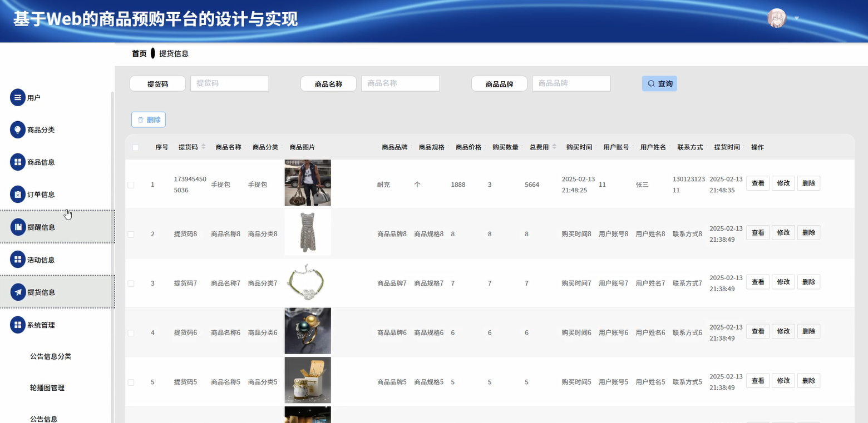The image size is (868, 423).
Task: Click 查看 for the 提货码5 row
Action: (x=758, y=381)
